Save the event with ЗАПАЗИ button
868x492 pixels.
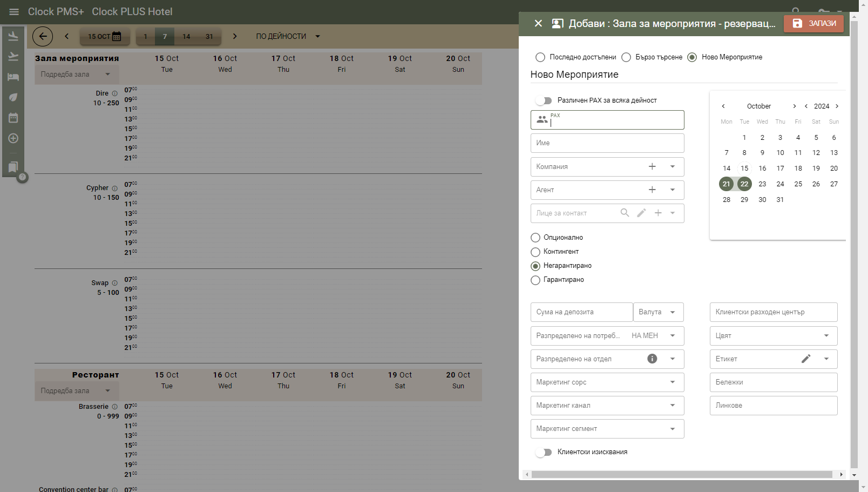click(813, 23)
